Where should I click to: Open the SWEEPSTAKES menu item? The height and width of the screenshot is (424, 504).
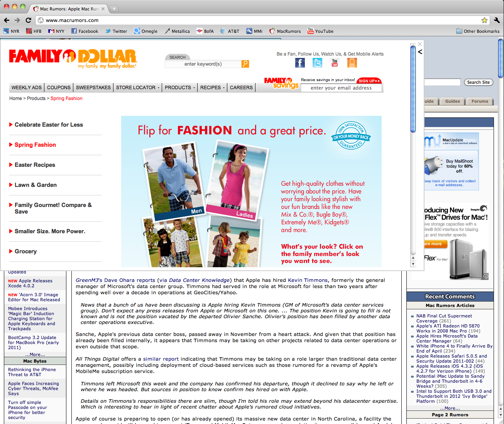93,88
